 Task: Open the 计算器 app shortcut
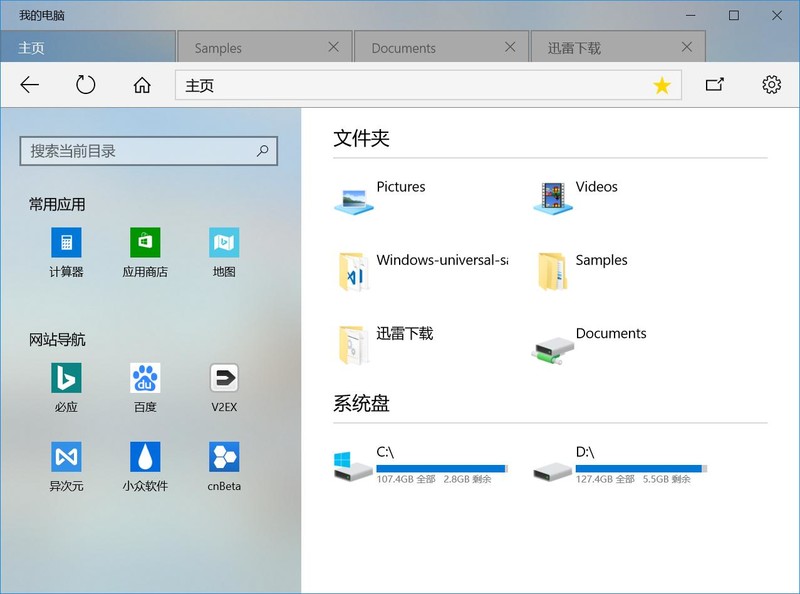(x=64, y=243)
